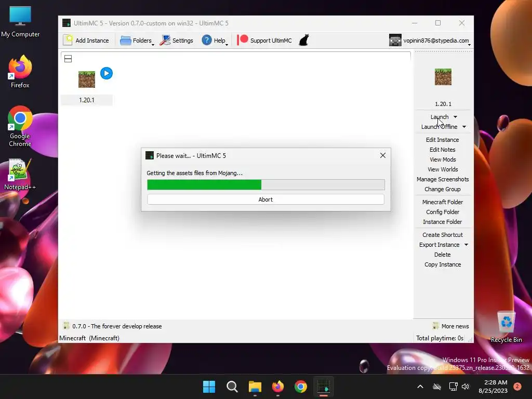Screen dimensions: 532x399
Task: Show hidden tray icons chevron
Action: [x=420, y=387]
